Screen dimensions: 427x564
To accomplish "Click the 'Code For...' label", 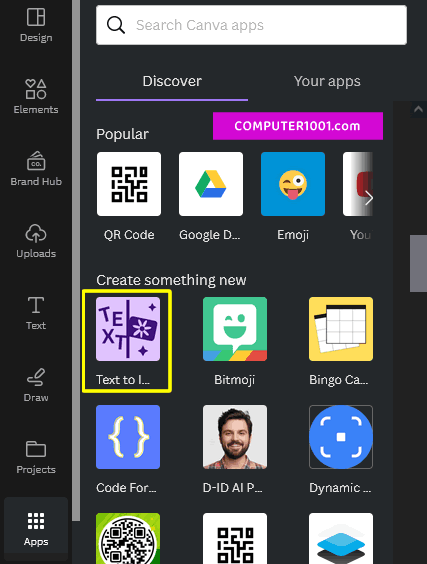I will 126,488.
